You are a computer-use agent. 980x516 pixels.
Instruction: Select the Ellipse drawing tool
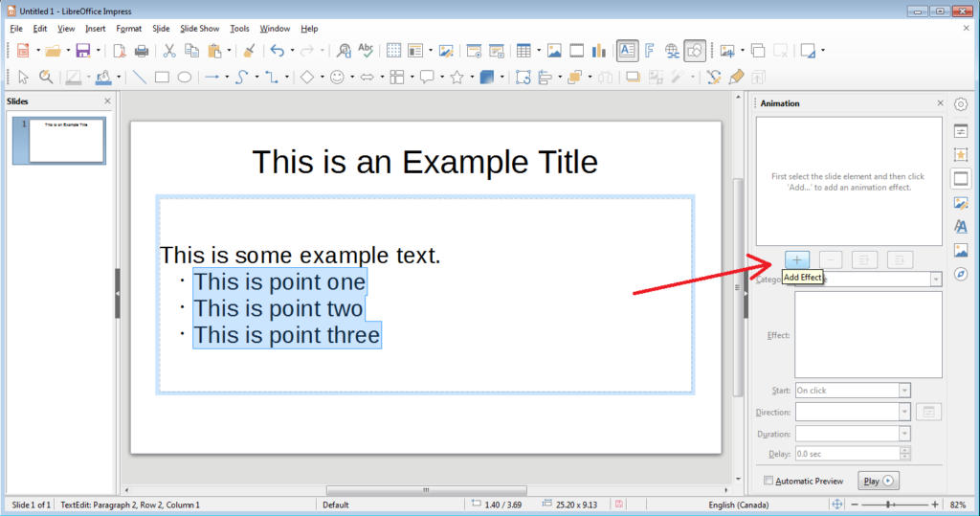185,78
